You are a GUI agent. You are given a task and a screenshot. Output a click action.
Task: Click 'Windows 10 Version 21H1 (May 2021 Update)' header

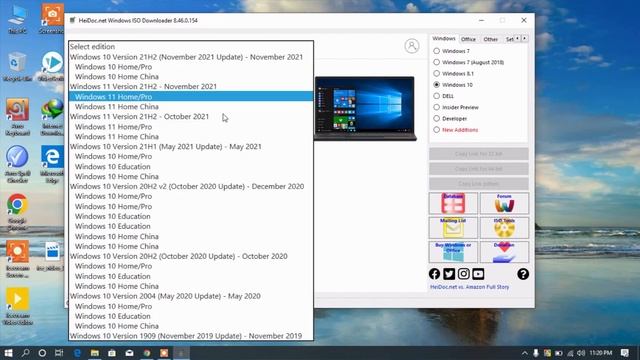pos(191,147)
